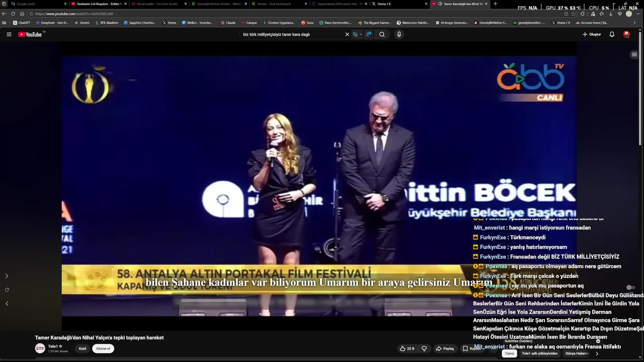
Task: Open the browser profile avatar
Action: (629, 14)
